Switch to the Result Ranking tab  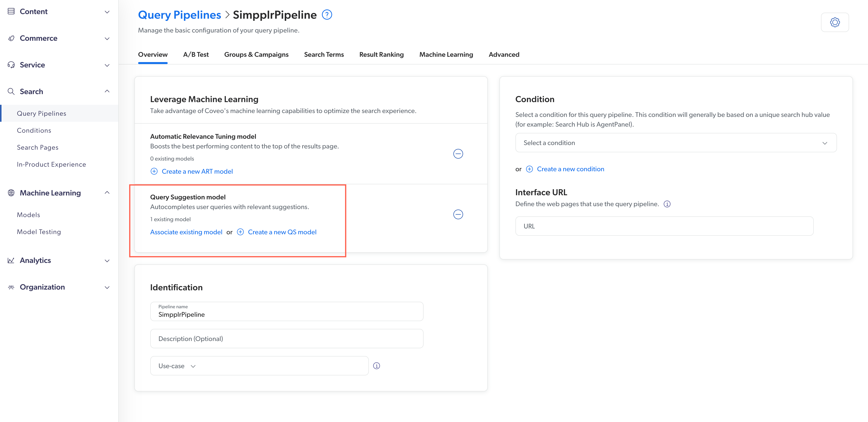coord(381,54)
